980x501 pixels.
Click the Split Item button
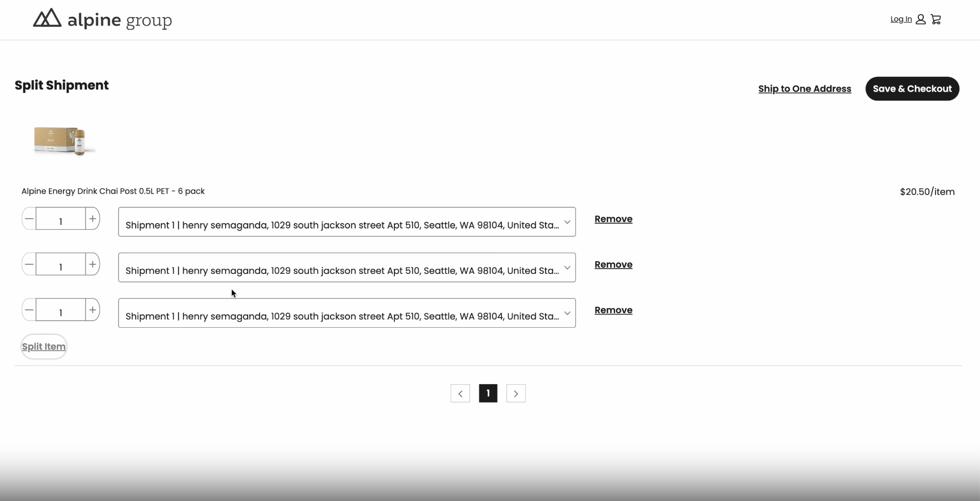click(x=44, y=346)
